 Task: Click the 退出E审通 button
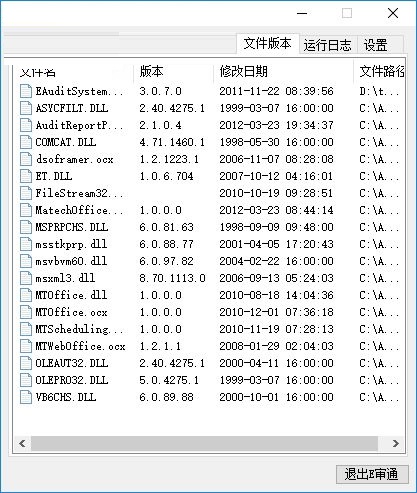coord(372,474)
